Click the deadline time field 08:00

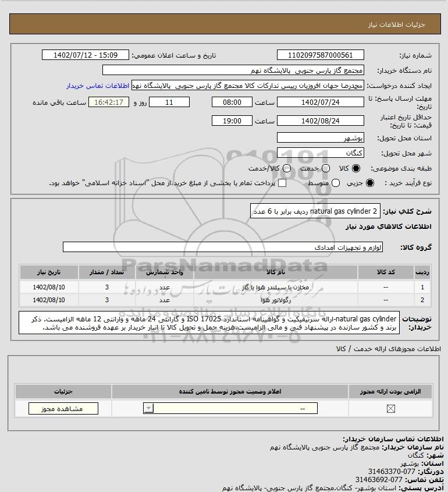click(232, 102)
